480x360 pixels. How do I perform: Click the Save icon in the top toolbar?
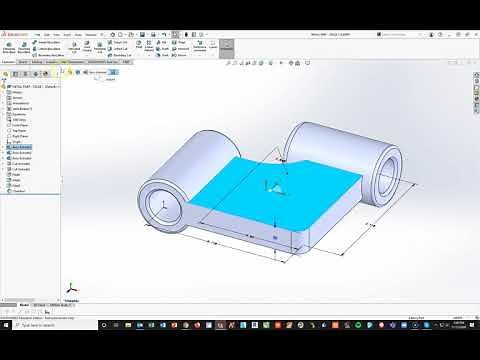tap(142, 35)
